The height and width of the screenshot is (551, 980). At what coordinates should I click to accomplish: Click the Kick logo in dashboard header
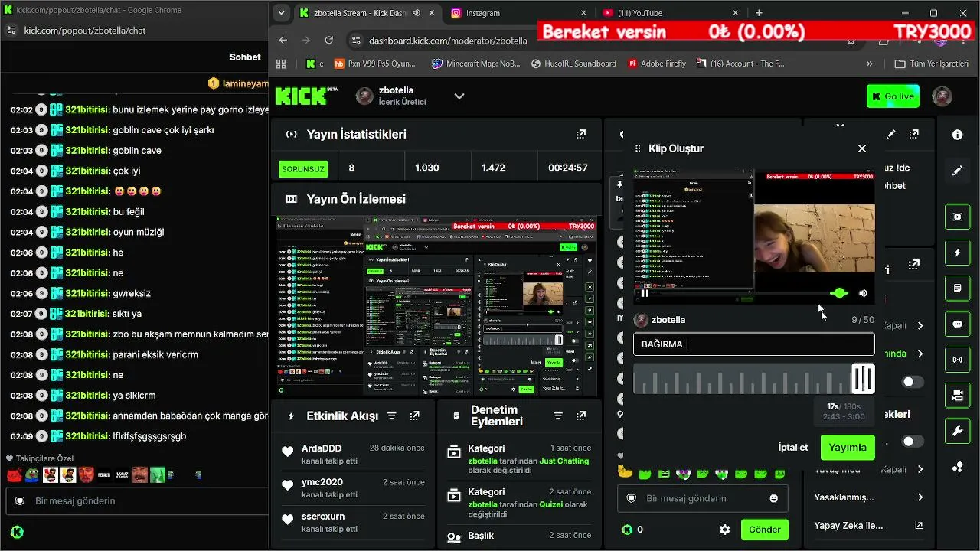(306, 96)
